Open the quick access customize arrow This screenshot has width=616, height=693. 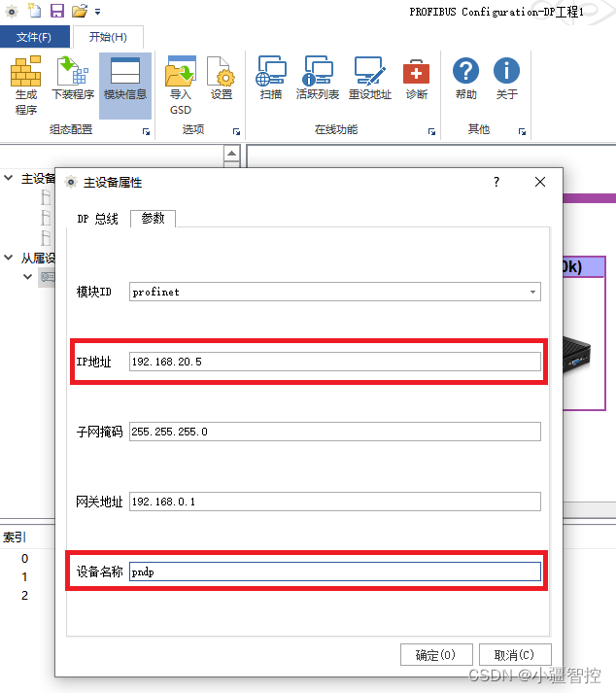click(98, 12)
